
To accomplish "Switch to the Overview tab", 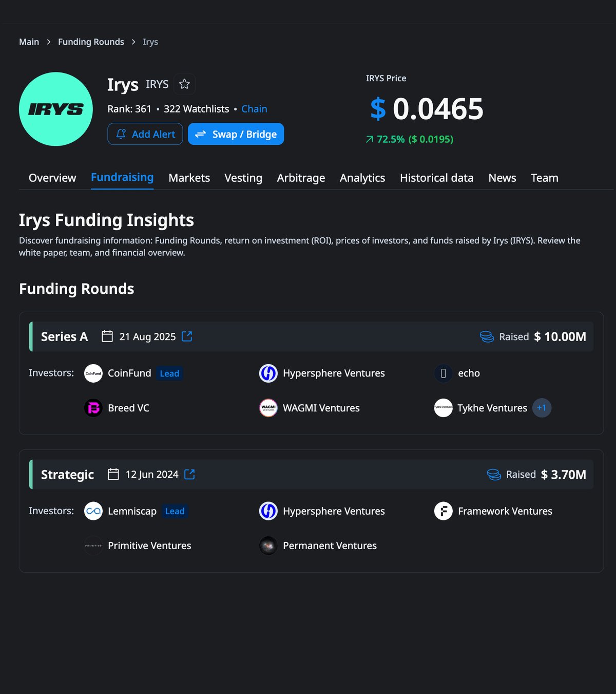I will (x=52, y=178).
